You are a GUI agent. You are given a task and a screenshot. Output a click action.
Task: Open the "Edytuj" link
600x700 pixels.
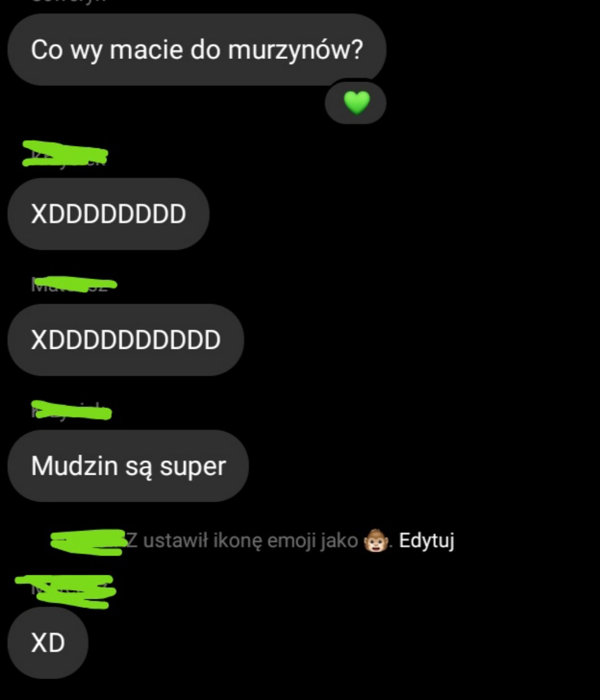click(426, 541)
